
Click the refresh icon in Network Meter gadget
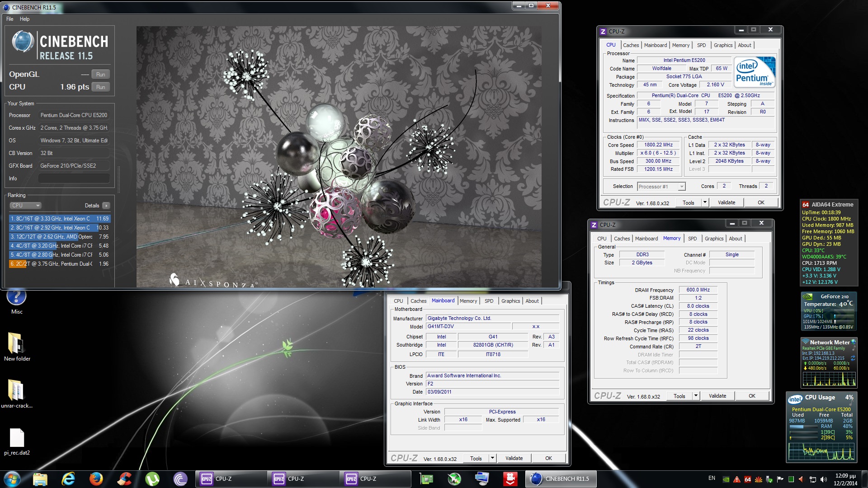(x=853, y=358)
